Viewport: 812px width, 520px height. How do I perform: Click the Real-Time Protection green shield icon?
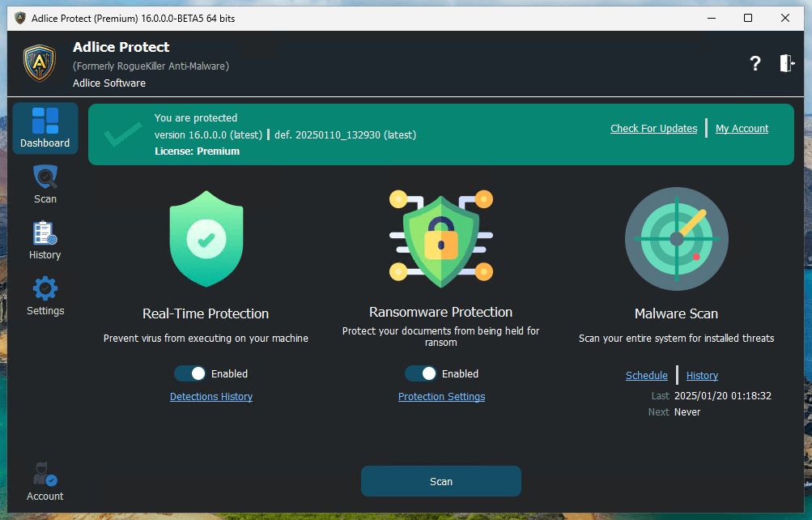pos(206,239)
